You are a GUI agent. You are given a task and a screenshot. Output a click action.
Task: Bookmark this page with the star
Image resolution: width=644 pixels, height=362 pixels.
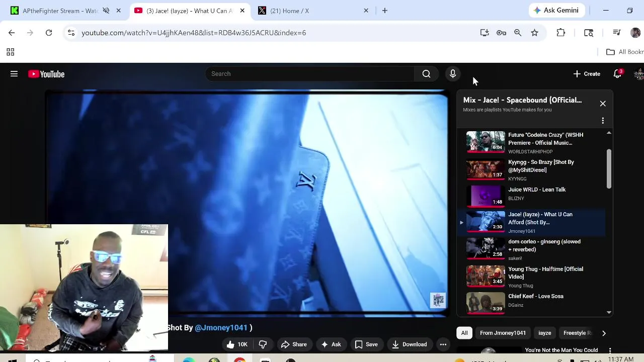(x=534, y=33)
